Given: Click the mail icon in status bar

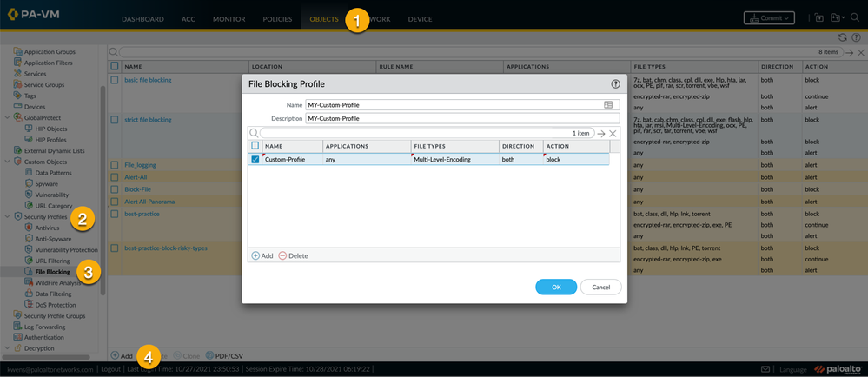Looking at the screenshot, I should [x=765, y=369].
